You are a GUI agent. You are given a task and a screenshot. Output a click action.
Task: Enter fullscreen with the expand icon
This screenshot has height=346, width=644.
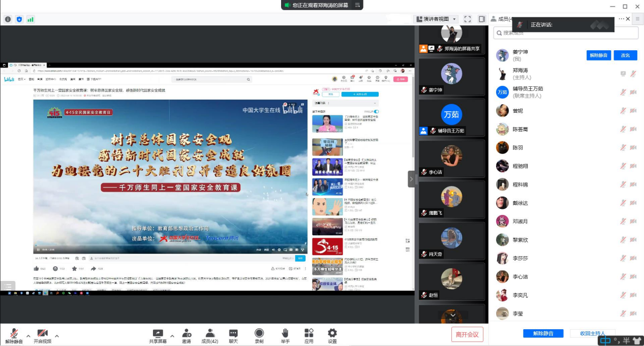[468, 19]
